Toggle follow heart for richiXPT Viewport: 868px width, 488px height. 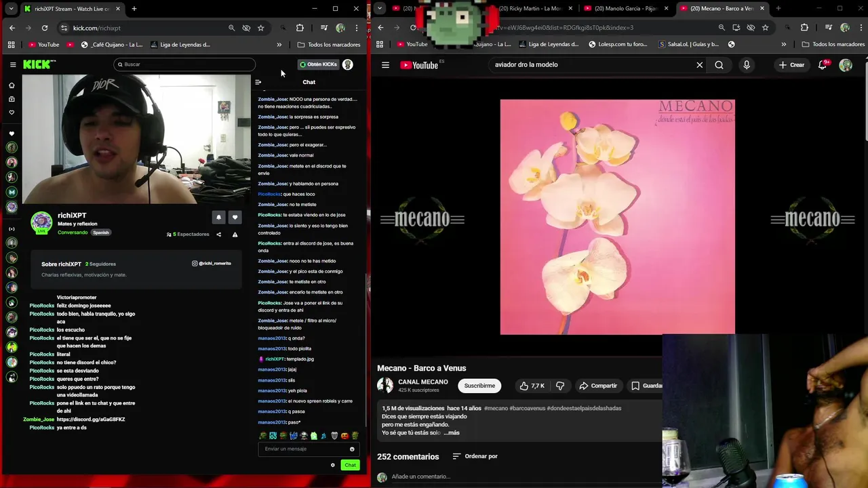(x=235, y=218)
